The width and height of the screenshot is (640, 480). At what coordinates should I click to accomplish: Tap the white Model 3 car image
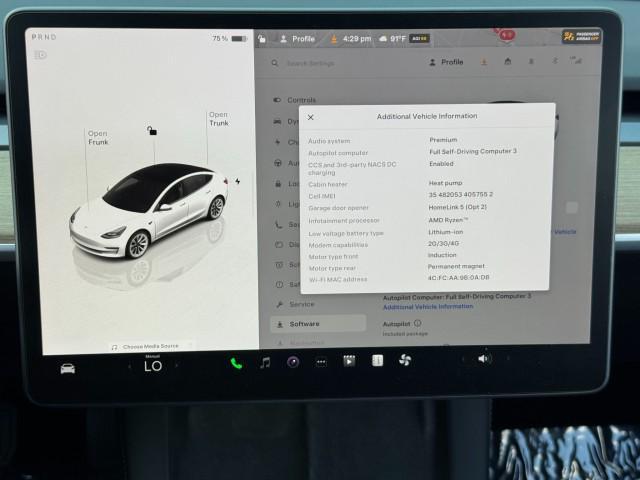click(149, 210)
